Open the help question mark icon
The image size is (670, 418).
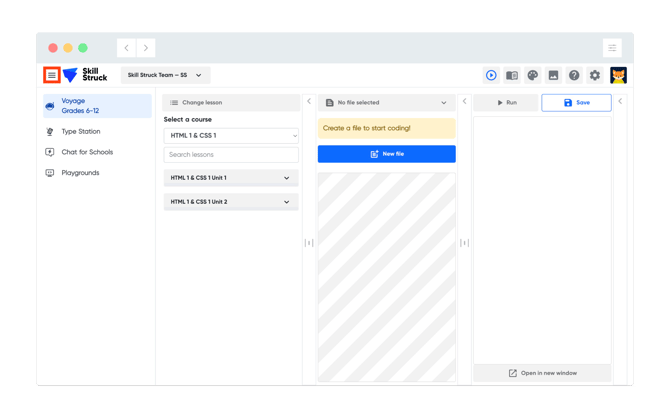(574, 76)
